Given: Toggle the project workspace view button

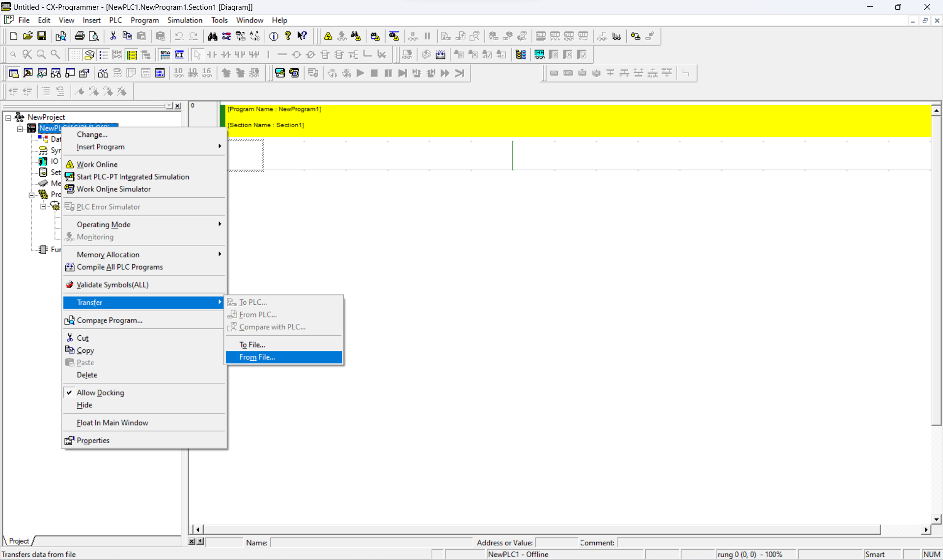Looking at the screenshot, I should pyautogui.click(x=14, y=73).
